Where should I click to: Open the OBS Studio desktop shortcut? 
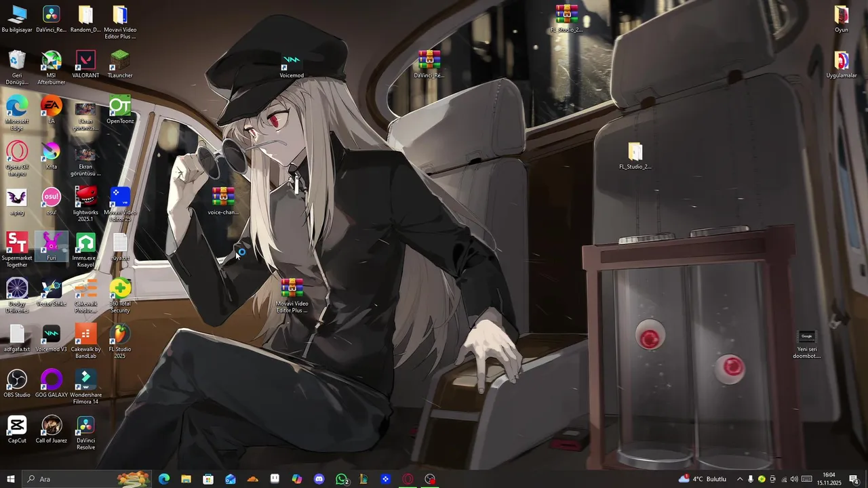[x=17, y=384]
